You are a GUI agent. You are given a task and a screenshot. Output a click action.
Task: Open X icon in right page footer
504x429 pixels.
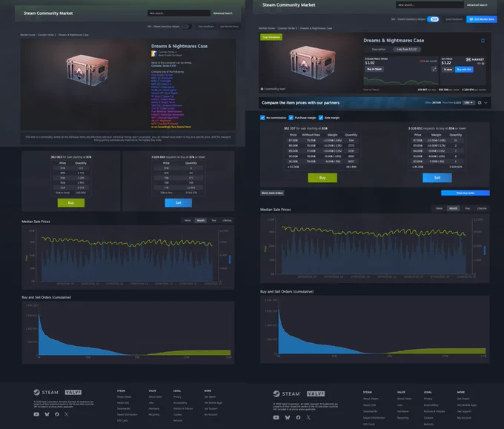pos(308,417)
